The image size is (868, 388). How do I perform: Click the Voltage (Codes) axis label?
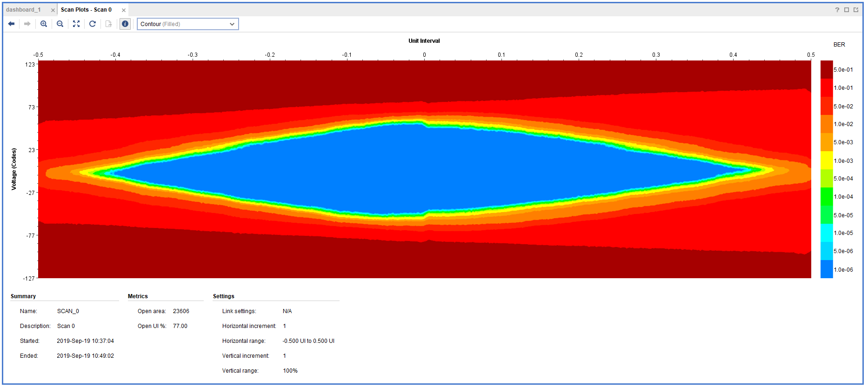14,169
